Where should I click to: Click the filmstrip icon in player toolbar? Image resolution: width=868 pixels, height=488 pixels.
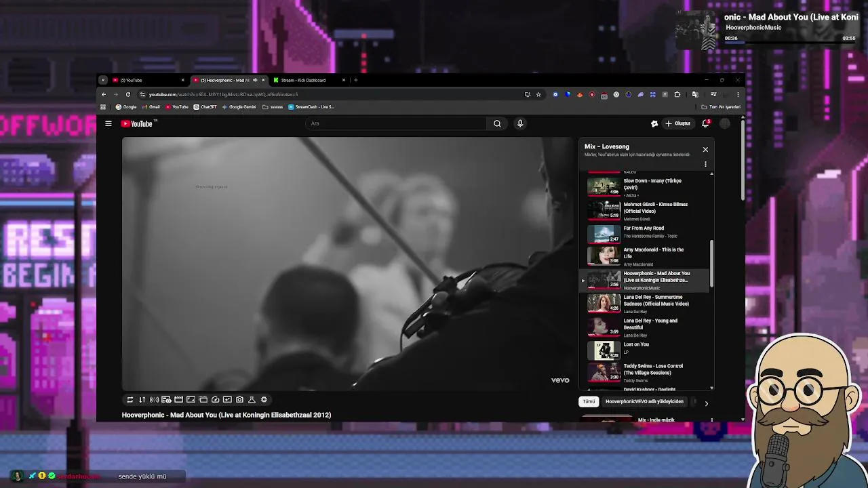pos(203,400)
